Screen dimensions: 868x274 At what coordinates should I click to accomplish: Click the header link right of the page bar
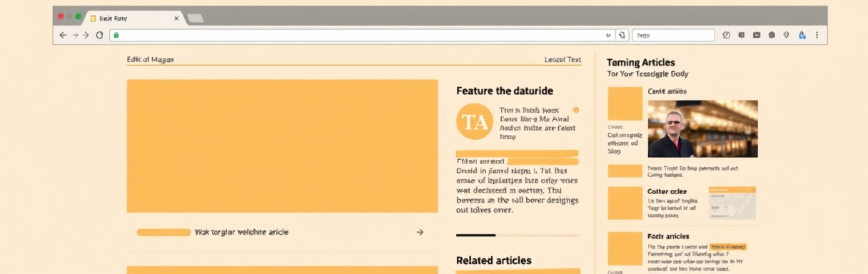click(x=562, y=60)
